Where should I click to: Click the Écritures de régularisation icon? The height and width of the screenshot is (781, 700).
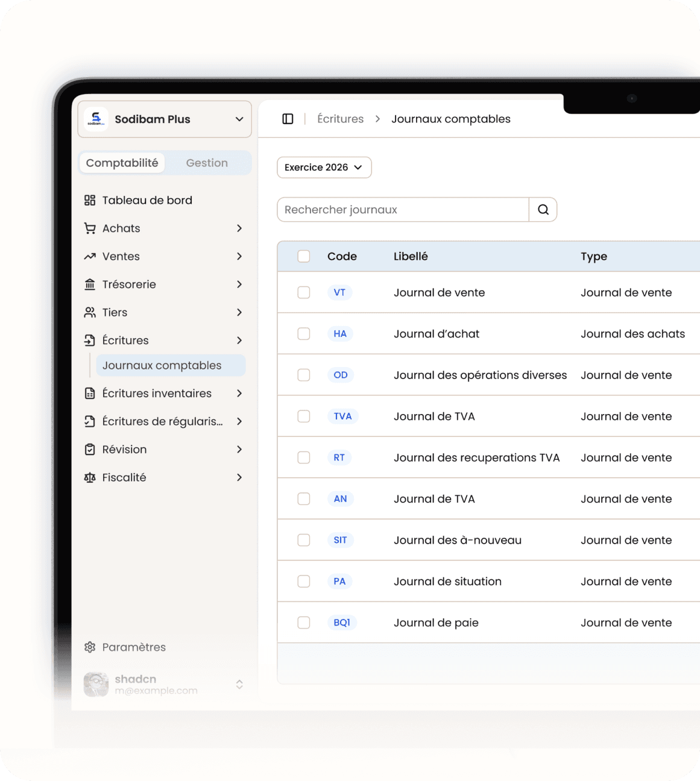click(90, 421)
